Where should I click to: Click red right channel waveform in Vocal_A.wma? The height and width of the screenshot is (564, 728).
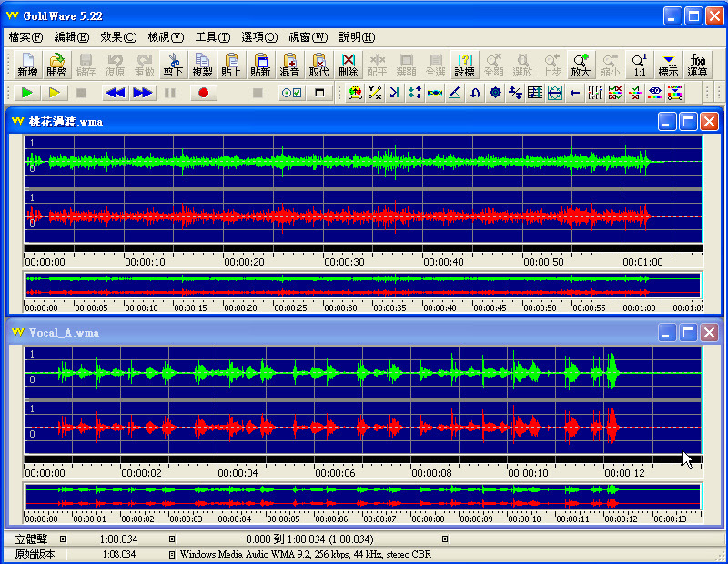click(363, 428)
